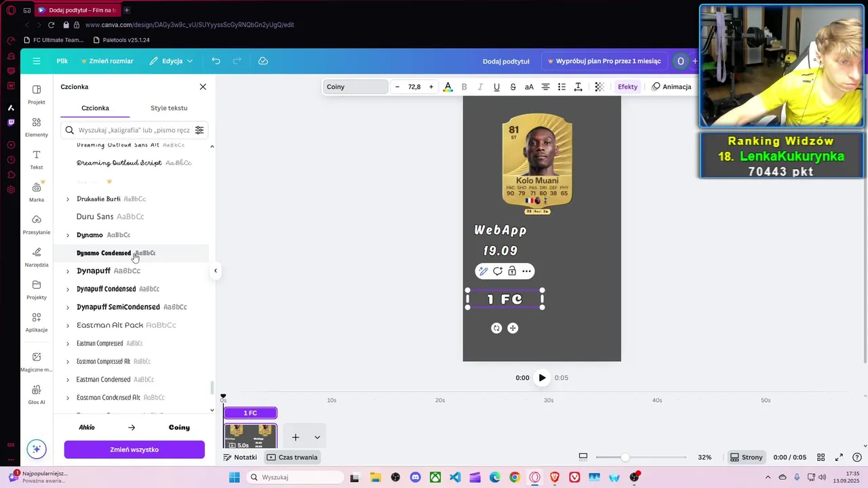Screen dimensions: 868x488
Task: Open Notatki notes panel
Action: click(x=241, y=457)
